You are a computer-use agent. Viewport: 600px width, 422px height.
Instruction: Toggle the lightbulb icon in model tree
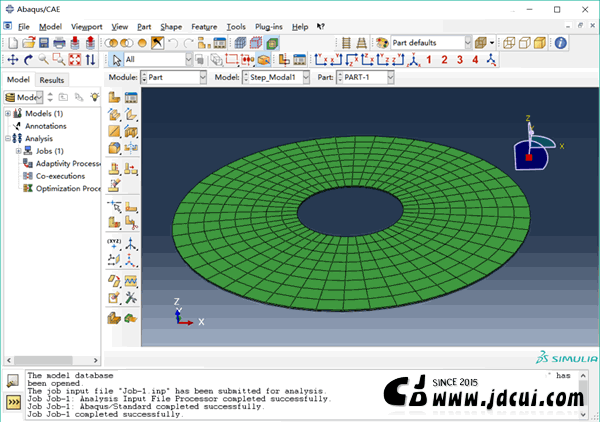click(x=95, y=97)
